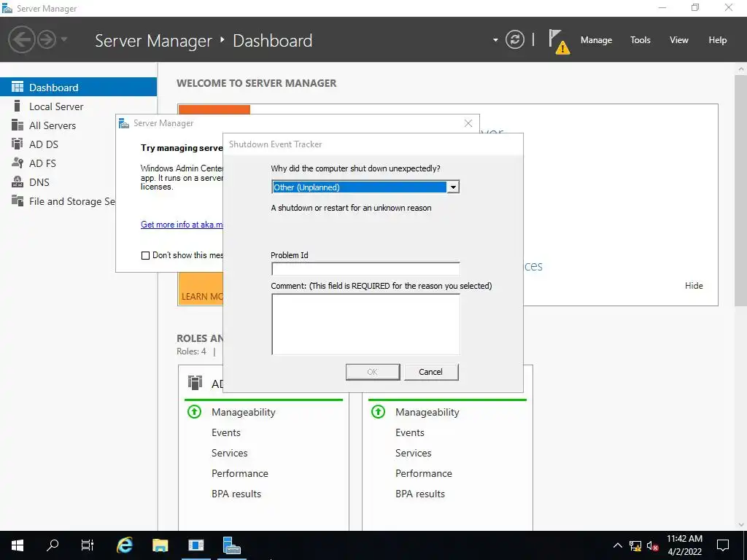Open Manageability in the right role tile
This screenshot has width=747, height=560.
[427, 413]
